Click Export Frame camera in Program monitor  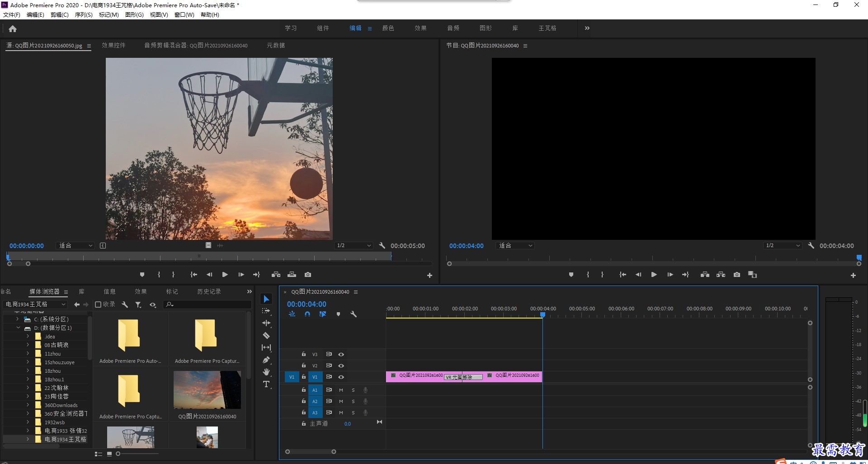pyautogui.click(x=737, y=275)
